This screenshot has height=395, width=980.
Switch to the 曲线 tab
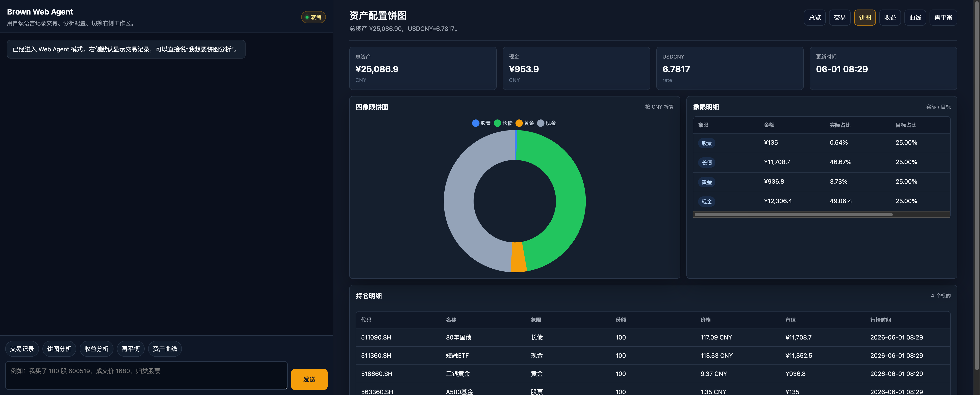tap(915, 18)
